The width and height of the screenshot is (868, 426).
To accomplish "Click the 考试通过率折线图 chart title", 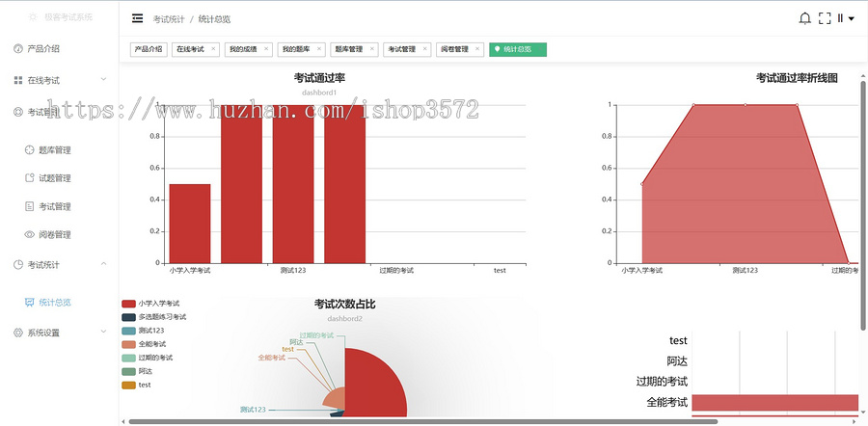I will tap(797, 78).
